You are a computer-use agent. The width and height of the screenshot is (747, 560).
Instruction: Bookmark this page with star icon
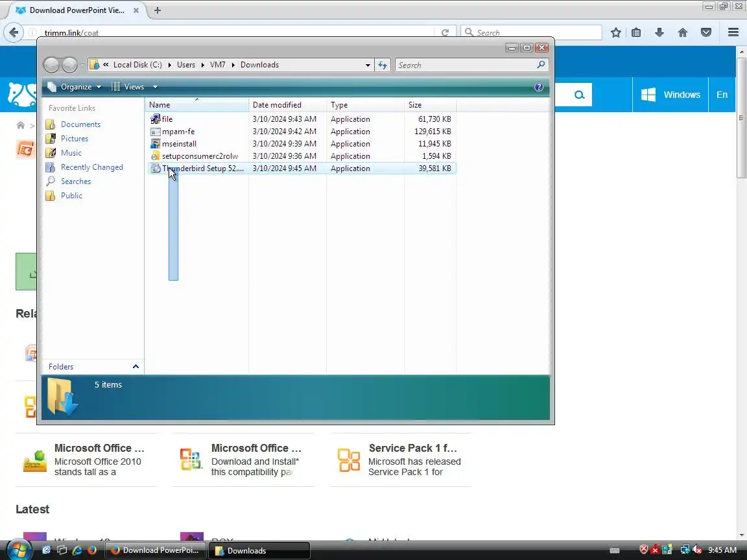pos(616,32)
